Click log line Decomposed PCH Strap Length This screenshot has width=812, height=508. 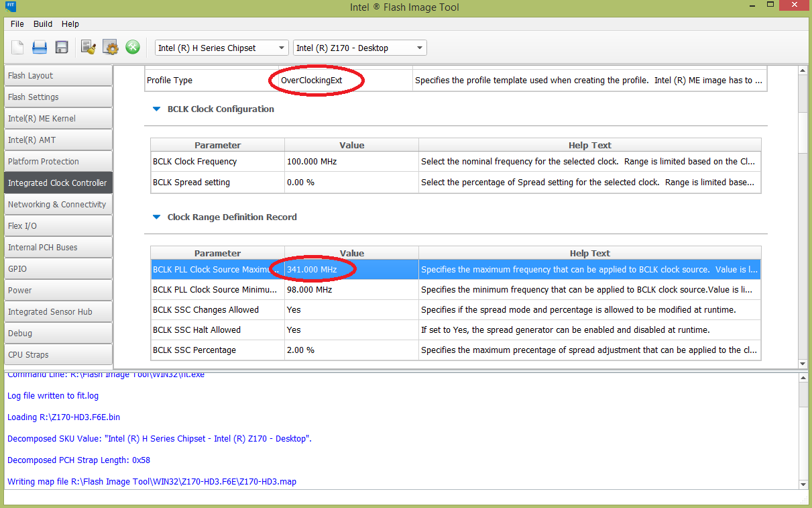(x=78, y=460)
